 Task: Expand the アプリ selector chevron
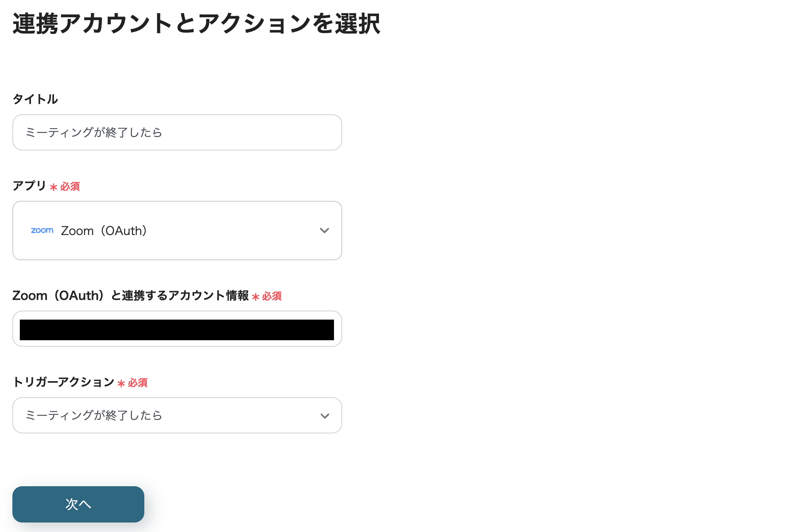tap(325, 230)
